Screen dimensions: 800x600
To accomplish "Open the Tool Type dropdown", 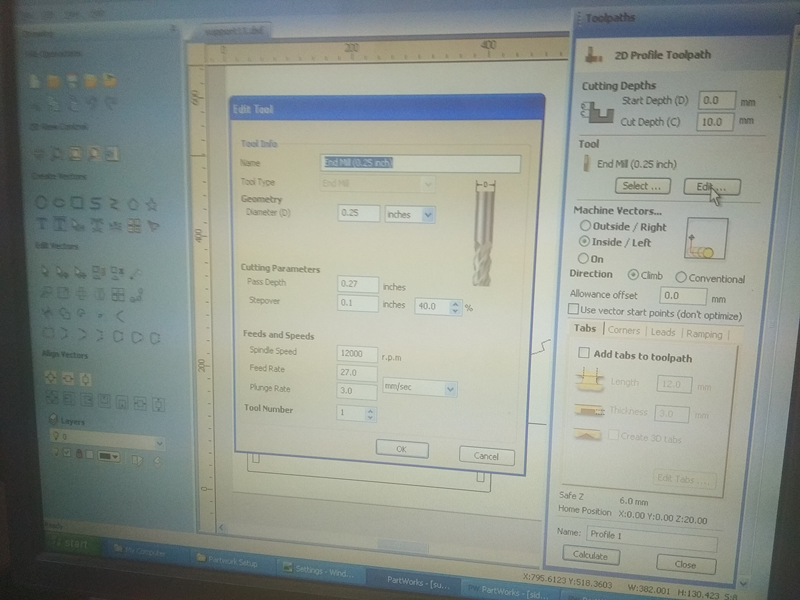I will click(428, 184).
